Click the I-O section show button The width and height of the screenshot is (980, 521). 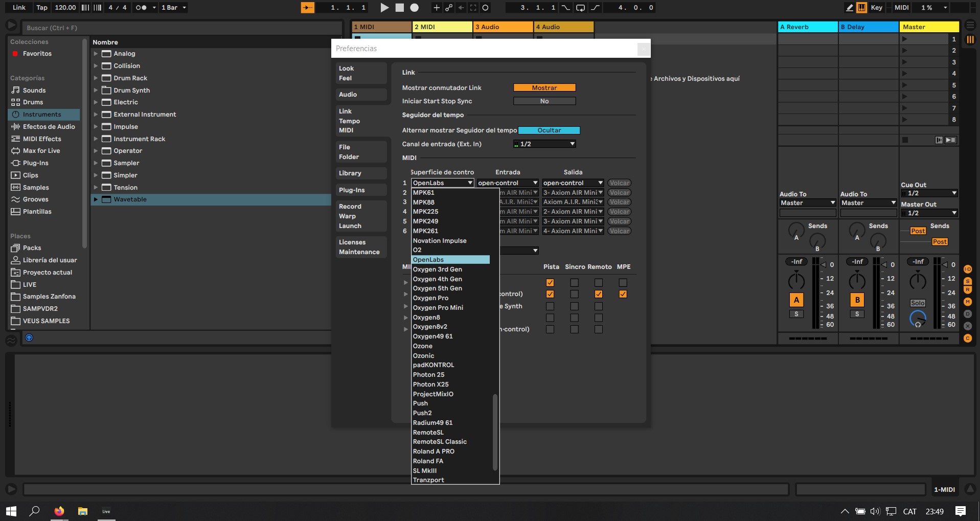(x=968, y=269)
